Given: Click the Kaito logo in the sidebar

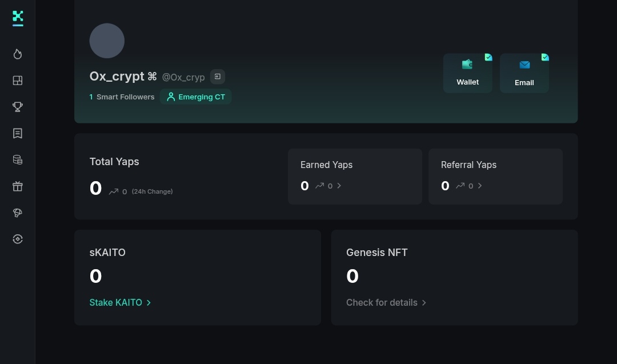Looking at the screenshot, I should point(18,17).
